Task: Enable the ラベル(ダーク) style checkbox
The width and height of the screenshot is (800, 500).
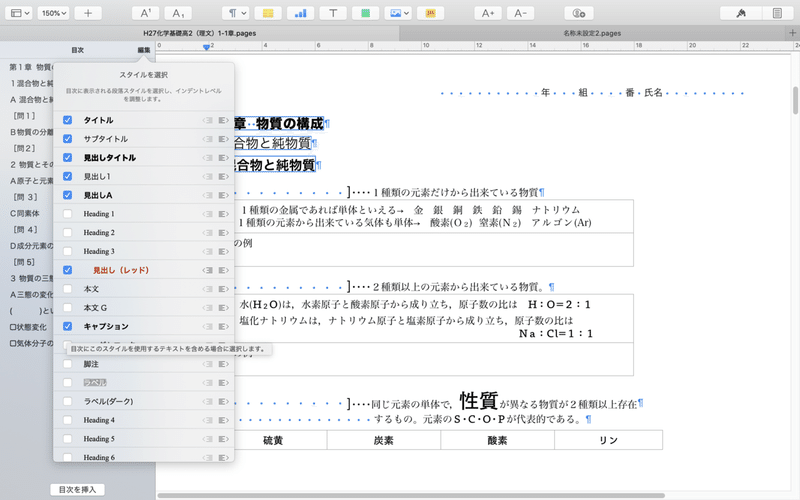Action: pos(67,402)
